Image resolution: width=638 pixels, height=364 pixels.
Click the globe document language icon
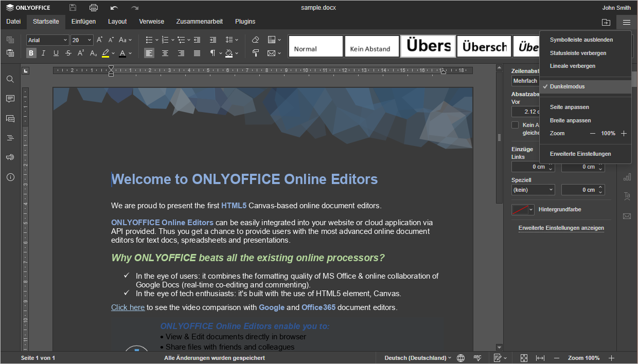460,358
